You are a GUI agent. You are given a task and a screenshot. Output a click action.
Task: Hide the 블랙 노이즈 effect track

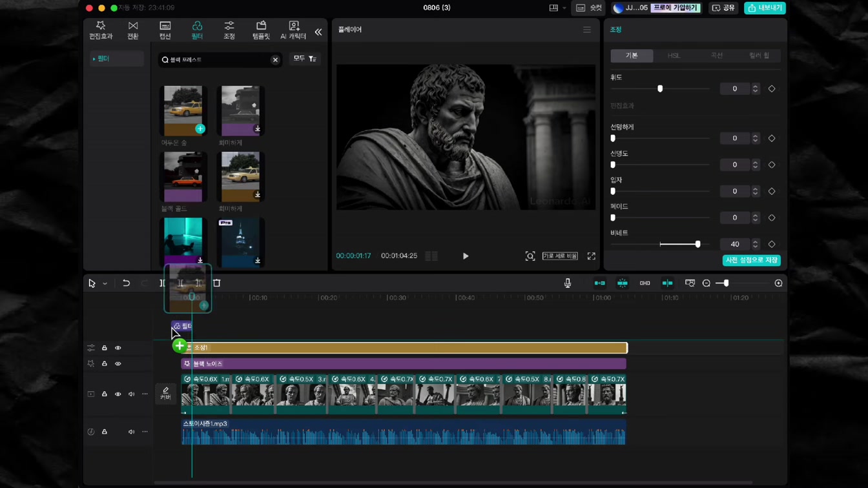(x=118, y=364)
